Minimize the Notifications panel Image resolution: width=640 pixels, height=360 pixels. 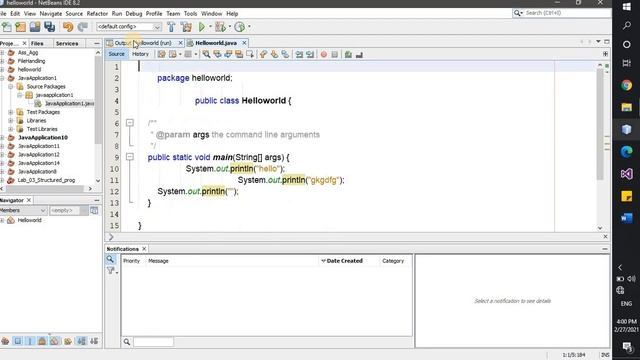click(x=605, y=249)
